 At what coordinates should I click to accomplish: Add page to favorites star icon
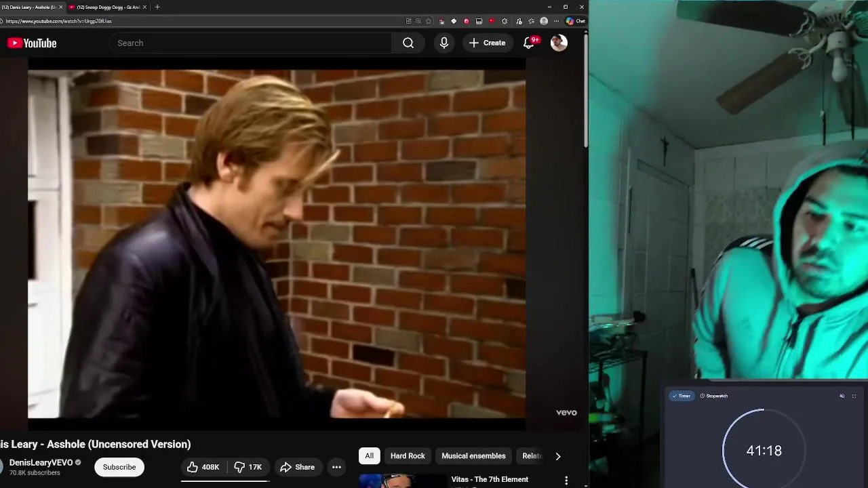tap(428, 21)
